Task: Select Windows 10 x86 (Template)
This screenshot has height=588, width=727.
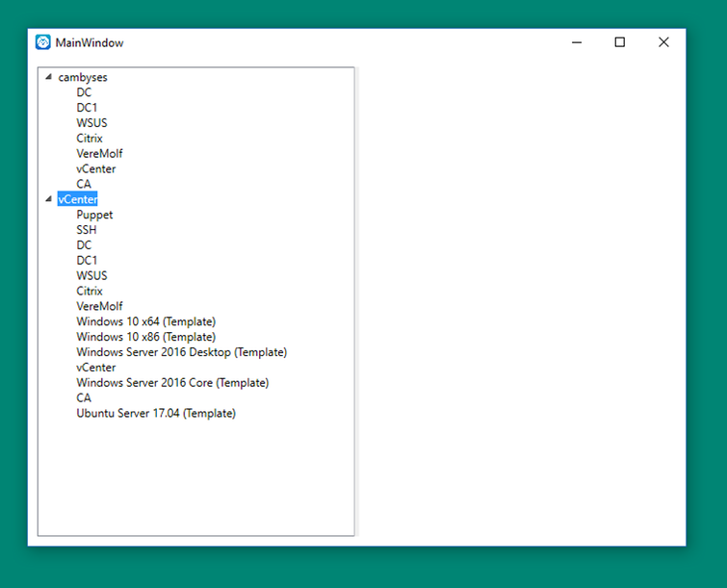Action: (146, 337)
